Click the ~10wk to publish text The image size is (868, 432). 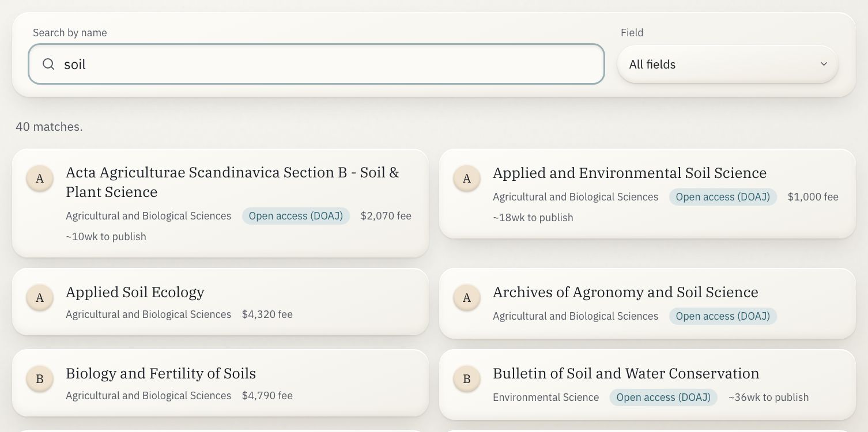click(106, 237)
